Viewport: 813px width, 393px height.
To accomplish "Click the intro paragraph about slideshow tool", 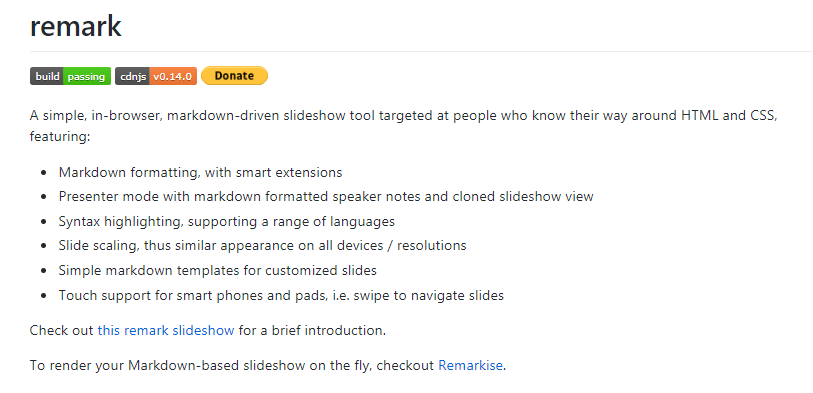I will click(404, 126).
